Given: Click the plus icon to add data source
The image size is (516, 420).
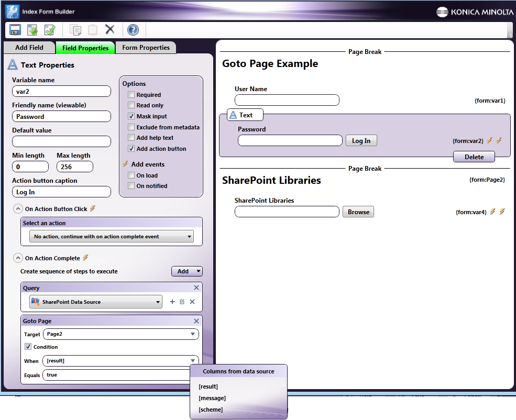Looking at the screenshot, I should coord(172,302).
